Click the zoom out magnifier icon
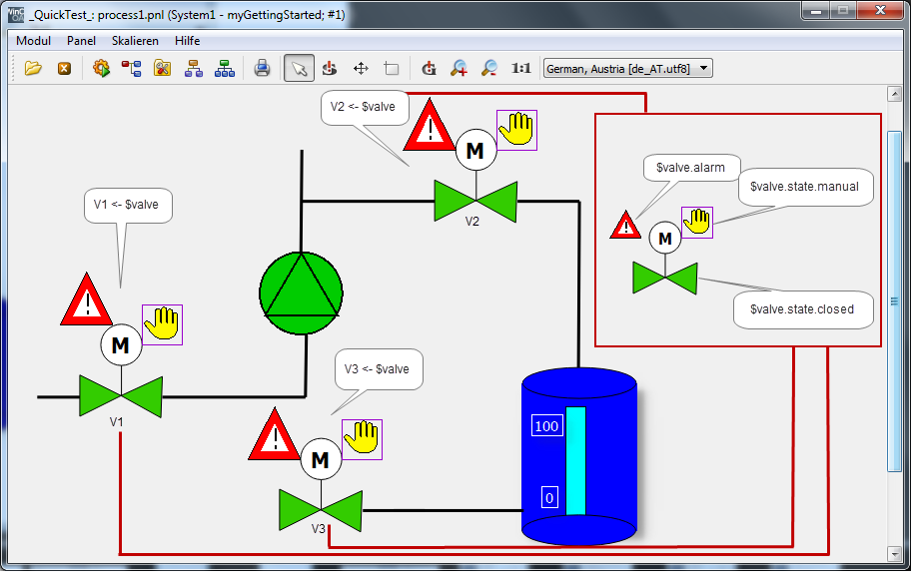Viewport: 920px width, 588px height. click(489, 69)
